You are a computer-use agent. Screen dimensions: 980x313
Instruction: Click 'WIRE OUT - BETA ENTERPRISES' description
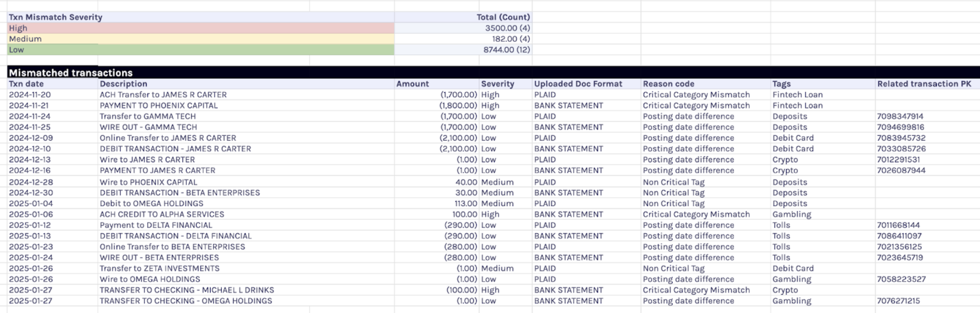pos(246,258)
